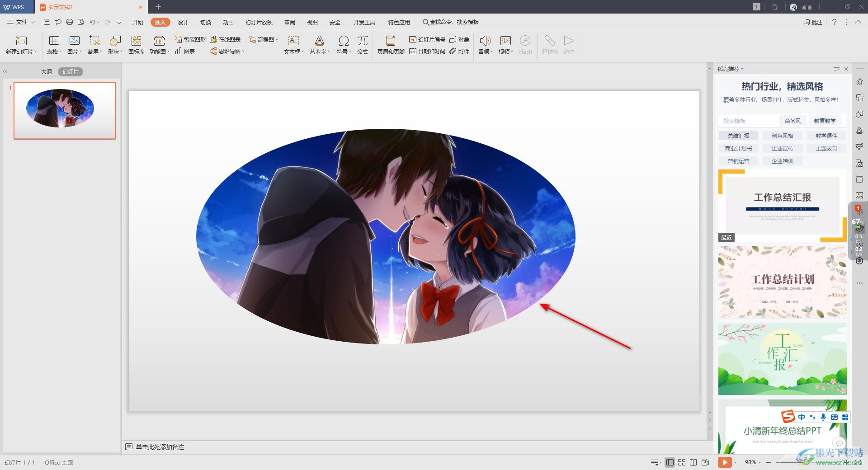The width and height of the screenshot is (868, 470).
Task: Click the Print icon in quick toolbar
Action: click(x=70, y=22)
